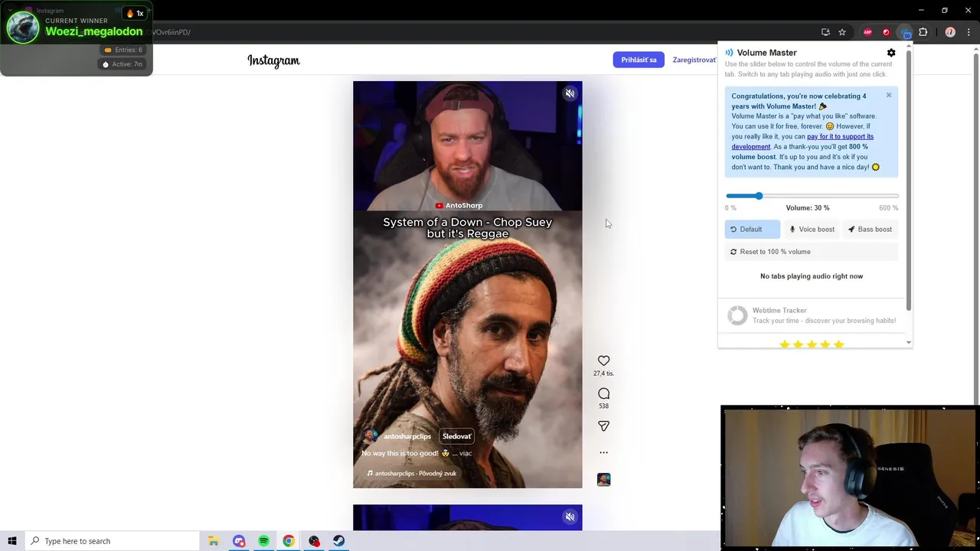Share the reel with the paper plane icon
This screenshot has height=551, width=980.
pos(603,426)
